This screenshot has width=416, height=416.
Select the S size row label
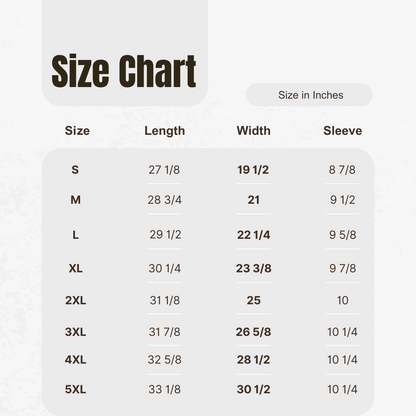coord(75,170)
